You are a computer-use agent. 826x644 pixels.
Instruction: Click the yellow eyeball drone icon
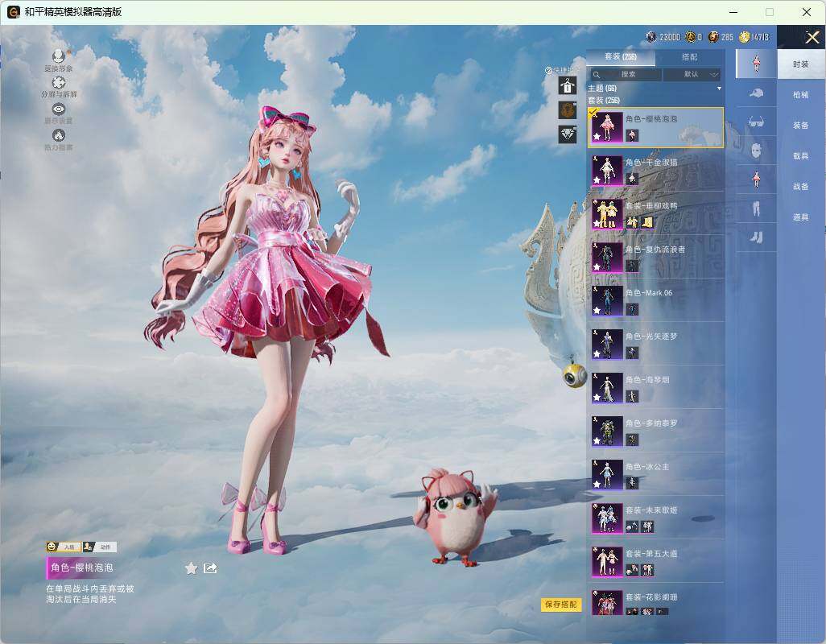click(574, 375)
